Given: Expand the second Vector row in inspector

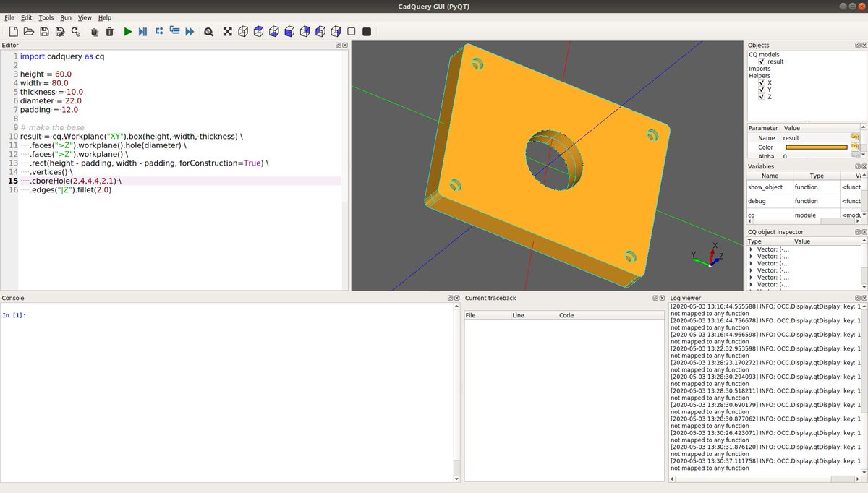Looking at the screenshot, I should point(752,257).
